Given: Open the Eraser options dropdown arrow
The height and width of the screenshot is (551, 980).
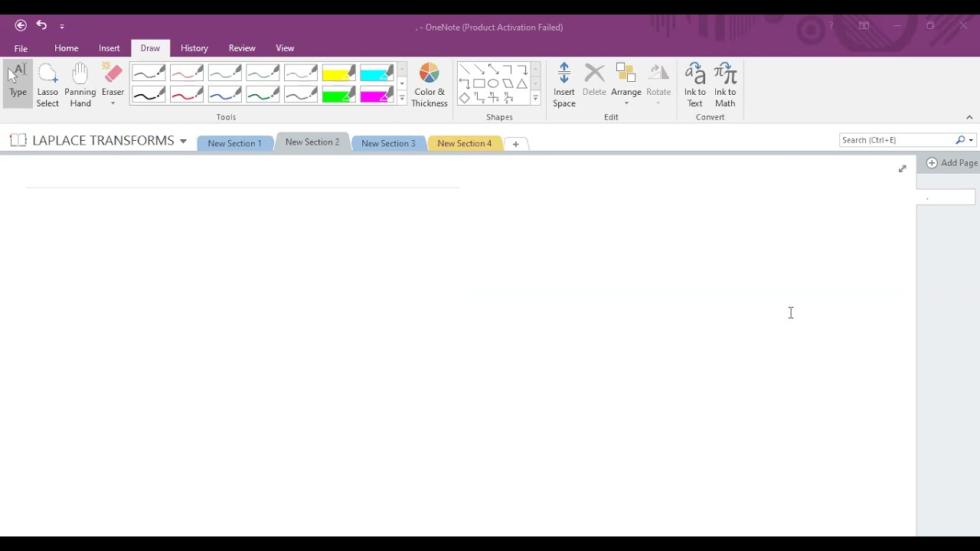Looking at the screenshot, I should point(113,103).
